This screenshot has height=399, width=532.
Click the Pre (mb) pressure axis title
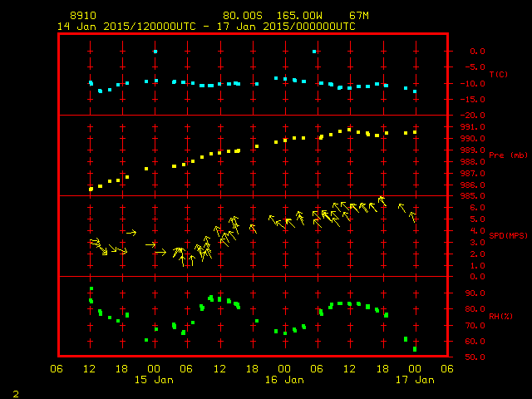[508, 155]
